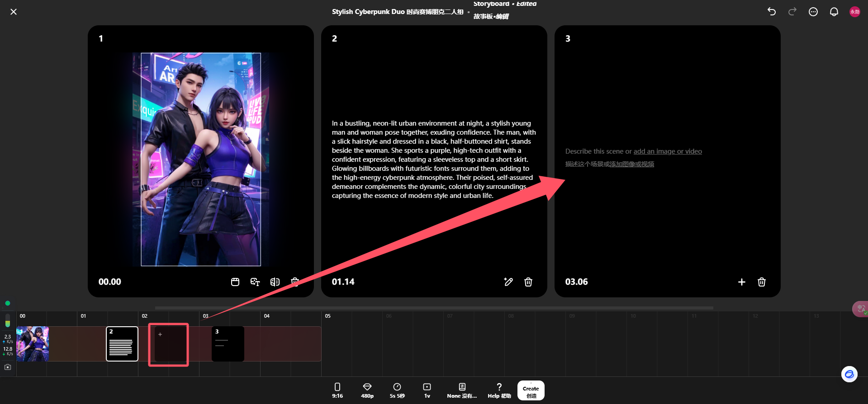Viewport: 868px width, 404px height.
Task: Redo the last undone edit
Action: point(792,12)
